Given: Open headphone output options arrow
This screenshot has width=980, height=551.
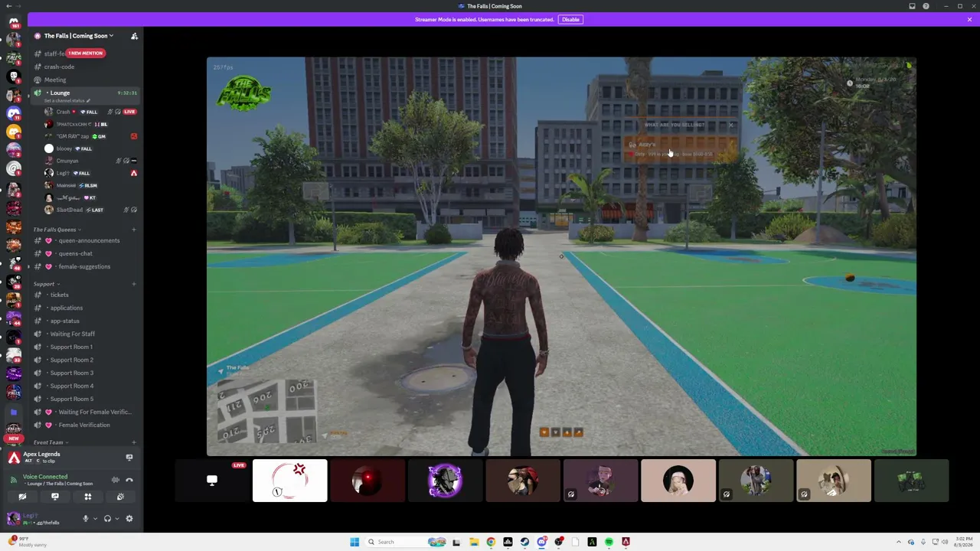Looking at the screenshot, I should (x=116, y=519).
